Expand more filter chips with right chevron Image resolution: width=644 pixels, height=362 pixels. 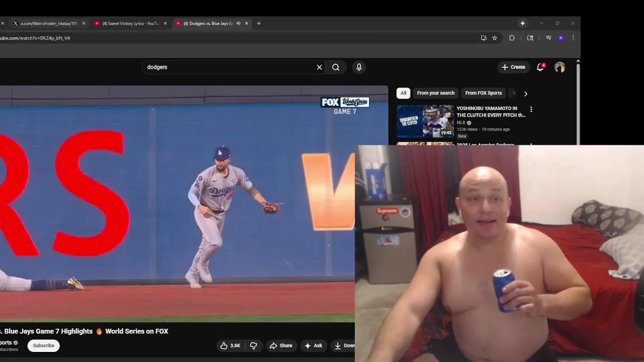[526, 94]
